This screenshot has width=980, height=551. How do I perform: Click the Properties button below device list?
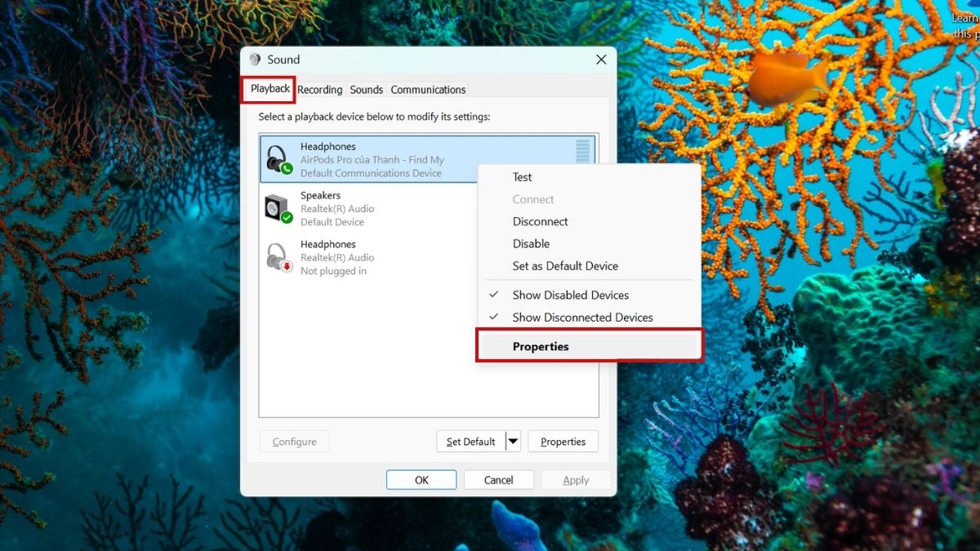tap(563, 442)
